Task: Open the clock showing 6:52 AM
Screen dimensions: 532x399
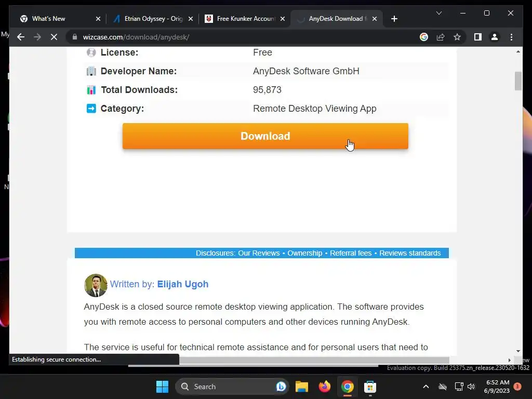Action: tap(497, 387)
